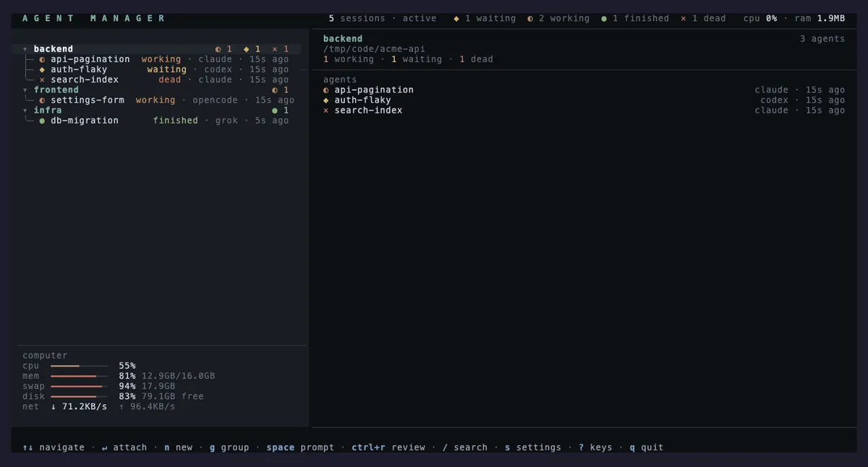Click working count icon on frontend row
The height and width of the screenshot is (467, 868).
coord(275,90)
